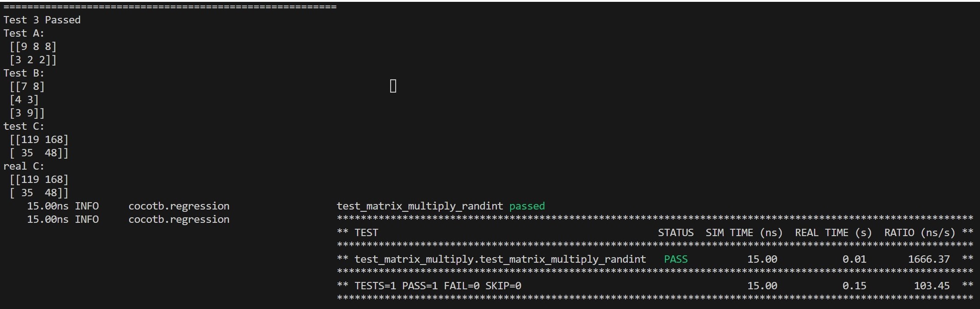Click the "test C:" label
This screenshot has height=309, width=980.
(24, 126)
